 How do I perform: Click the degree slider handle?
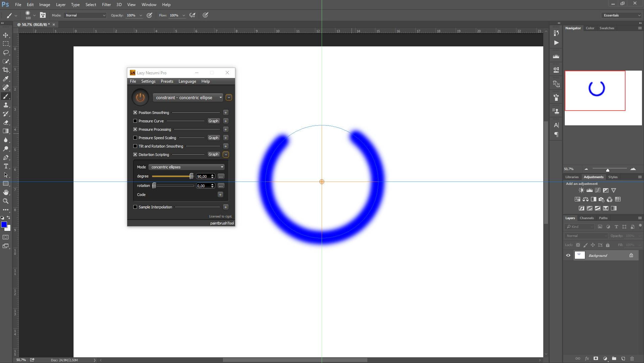click(191, 176)
